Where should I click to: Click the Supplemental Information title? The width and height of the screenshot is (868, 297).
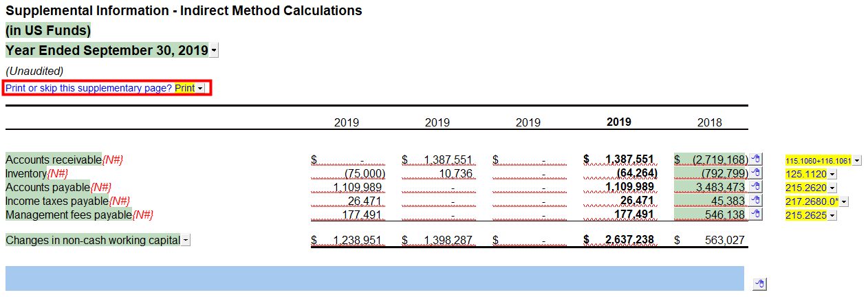[184, 10]
